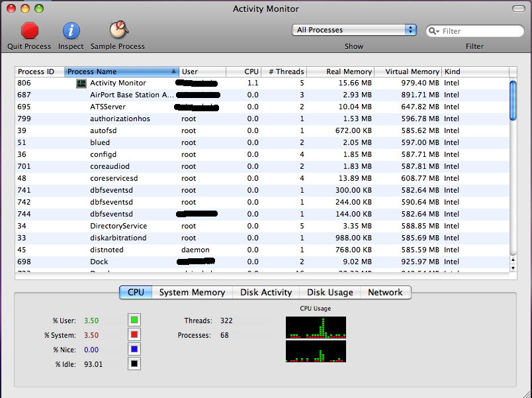Click the 979.40 MB virtual memory value

click(x=420, y=83)
